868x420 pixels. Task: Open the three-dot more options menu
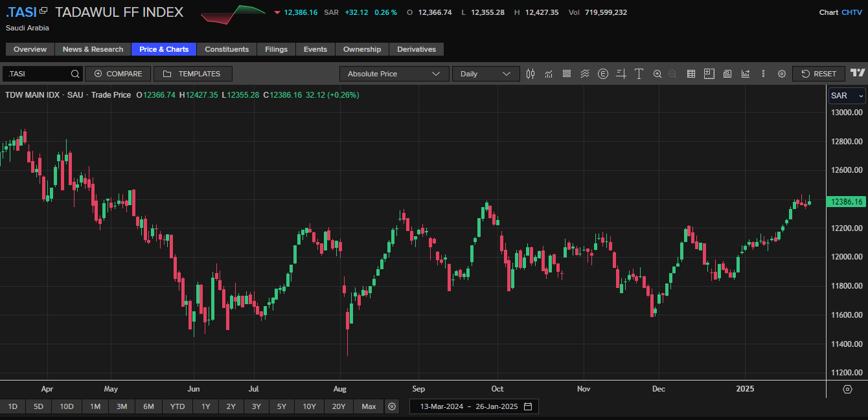pos(764,74)
